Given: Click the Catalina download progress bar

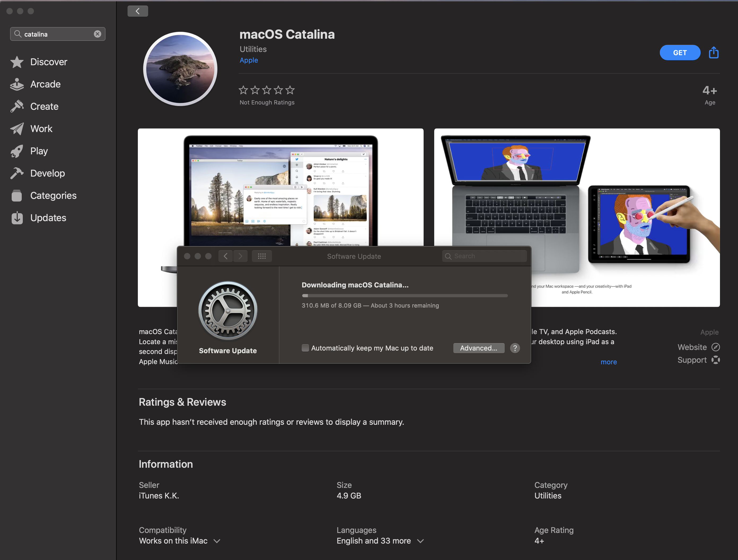Looking at the screenshot, I should click(x=404, y=295).
